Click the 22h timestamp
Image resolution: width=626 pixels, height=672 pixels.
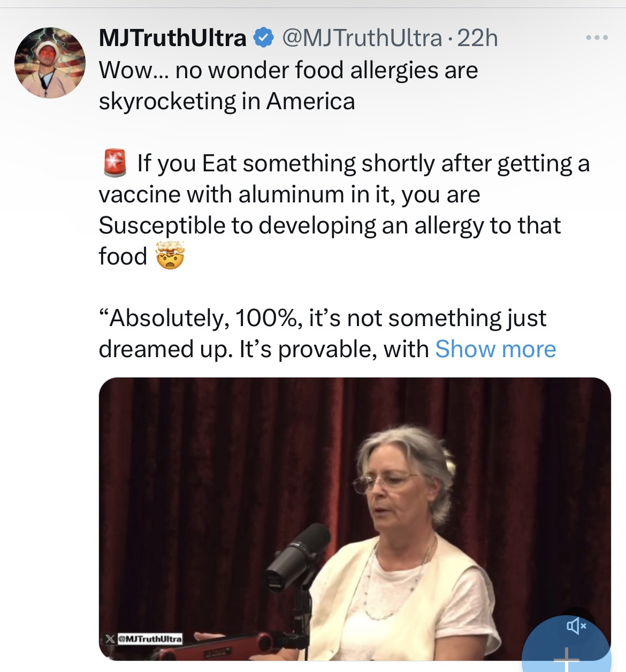pos(477,38)
